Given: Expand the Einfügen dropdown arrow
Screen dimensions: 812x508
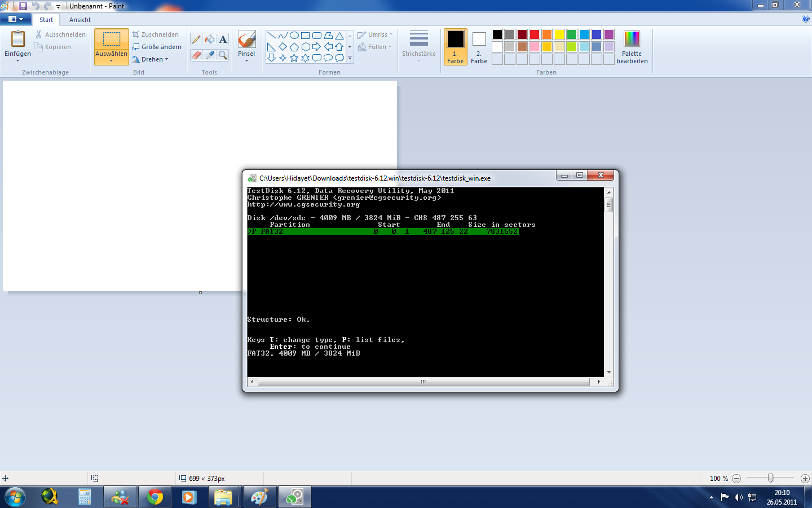Looking at the screenshot, I should tap(18, 60).
